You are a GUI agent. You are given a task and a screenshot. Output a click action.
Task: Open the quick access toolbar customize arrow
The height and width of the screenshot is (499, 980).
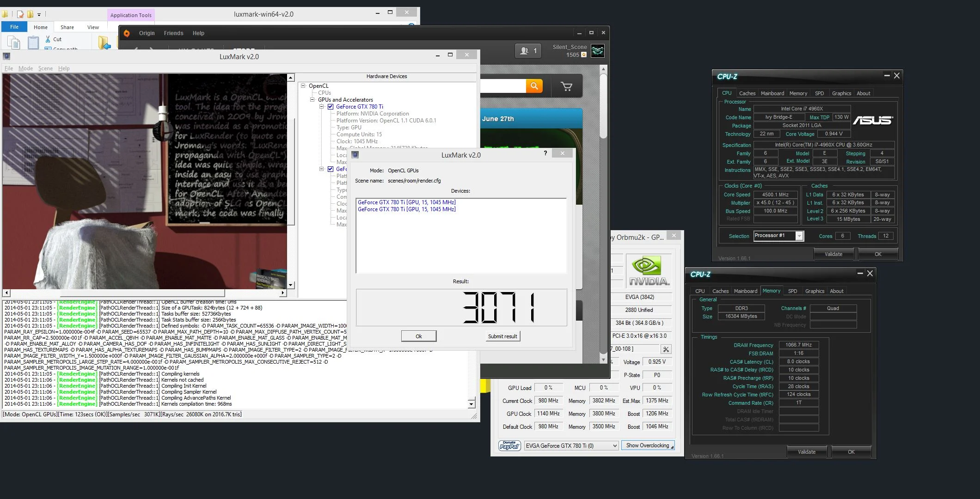click(39, 14)
